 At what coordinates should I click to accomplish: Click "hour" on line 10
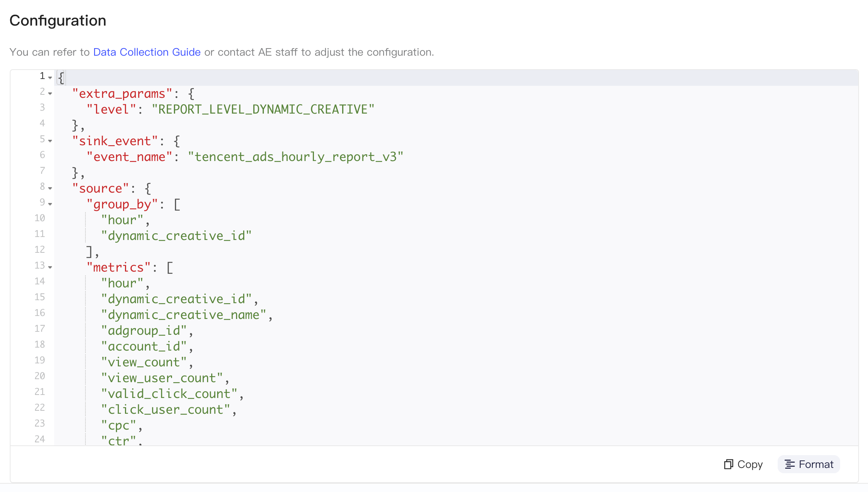[122, 220]
